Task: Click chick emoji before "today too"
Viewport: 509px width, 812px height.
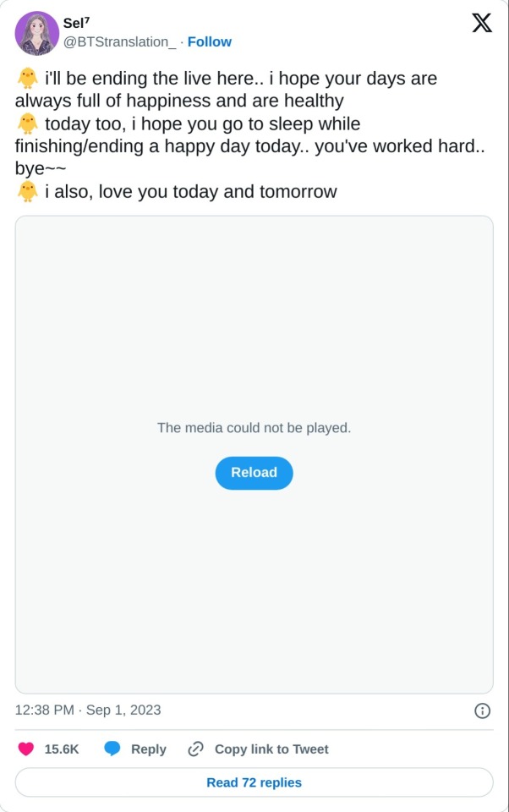Action: (27, 124)
